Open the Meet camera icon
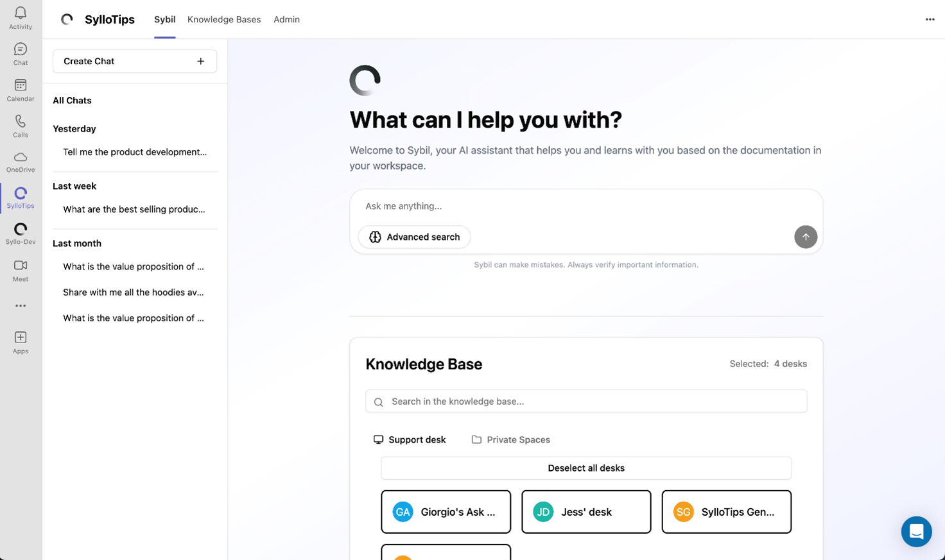945x560 pixels. (21, 269)
